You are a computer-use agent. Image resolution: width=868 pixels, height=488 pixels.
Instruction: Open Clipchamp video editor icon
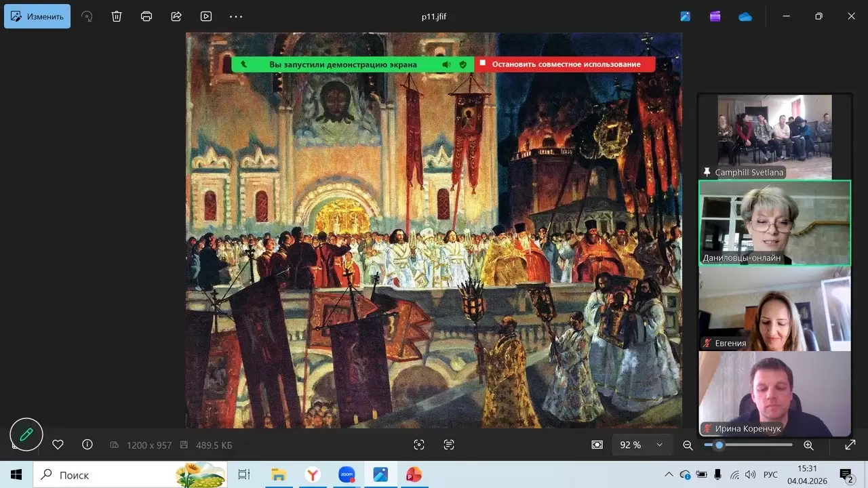(715, 16)
